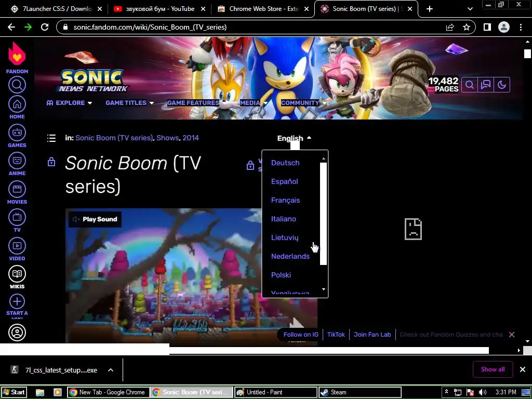Click the View Source lock icon

(x=250, y=165)
